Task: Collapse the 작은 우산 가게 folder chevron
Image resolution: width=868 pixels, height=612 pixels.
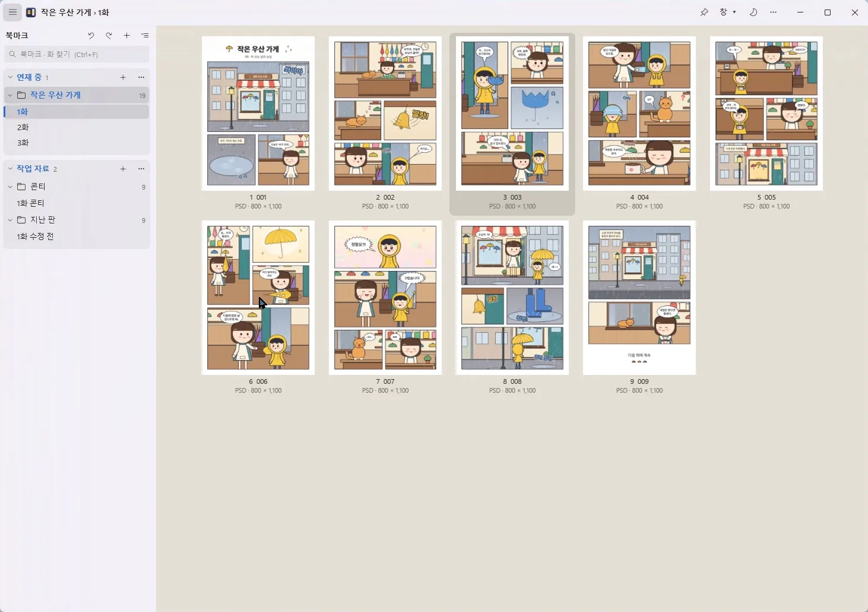Action: pyautogui.click(x=10, y=95)
